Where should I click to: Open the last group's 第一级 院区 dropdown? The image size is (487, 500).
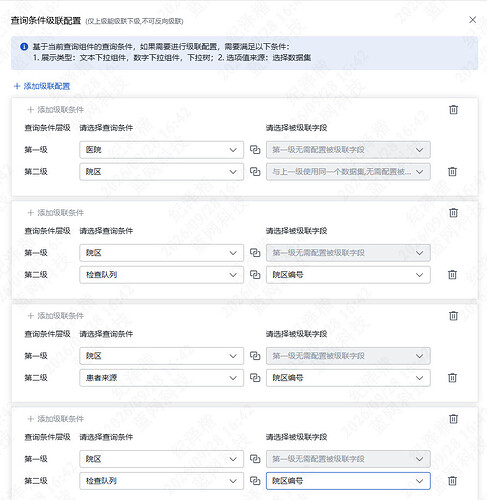[x=161, y=459]
